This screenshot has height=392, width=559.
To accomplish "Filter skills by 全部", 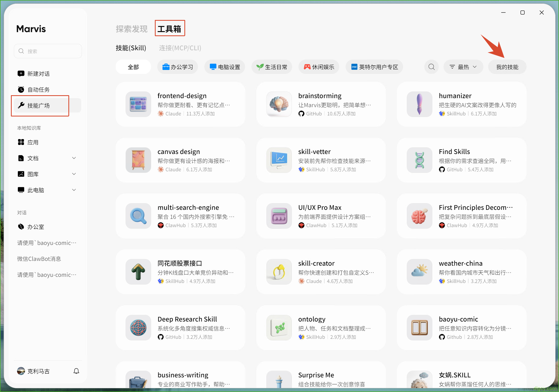I will [x=133, y=67].
